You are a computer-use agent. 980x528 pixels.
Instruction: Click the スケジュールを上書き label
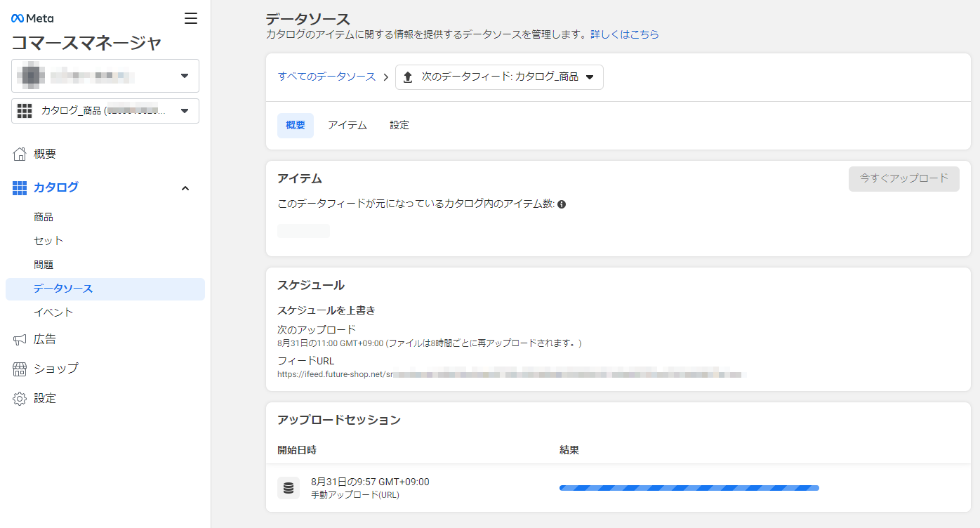click(326, 310)
